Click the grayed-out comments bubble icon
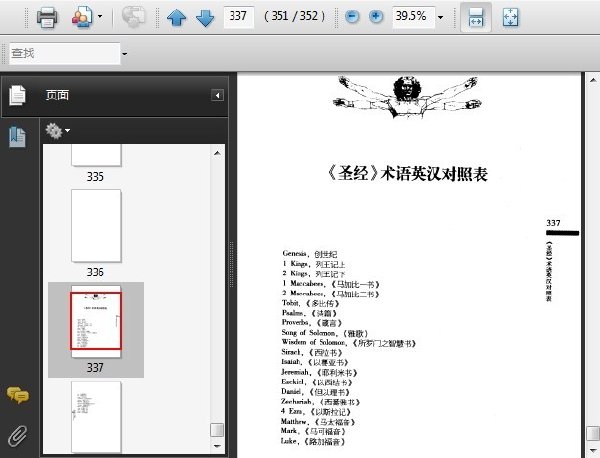 (x=134, y=17)
